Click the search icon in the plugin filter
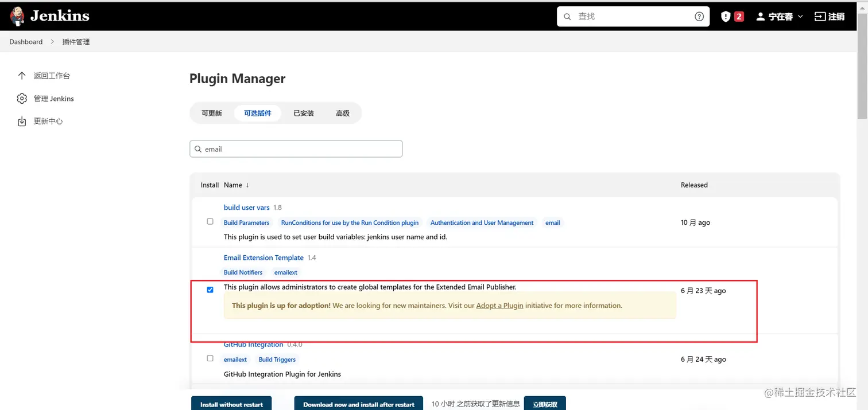The width and height of the screenshot is (868, 410). 199,149
